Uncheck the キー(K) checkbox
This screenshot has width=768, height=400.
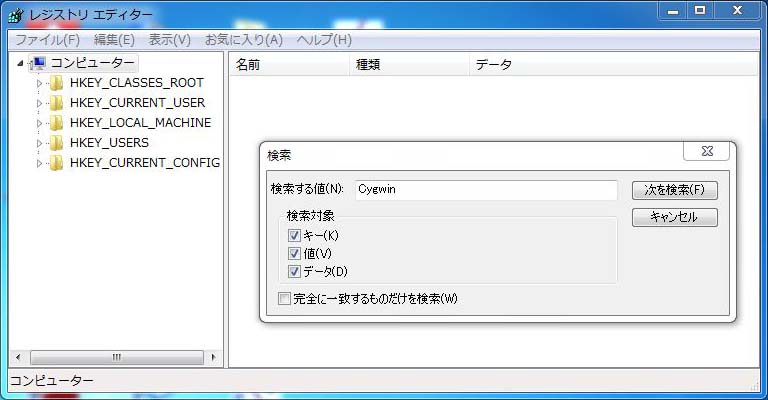click(x=294, y=236)
